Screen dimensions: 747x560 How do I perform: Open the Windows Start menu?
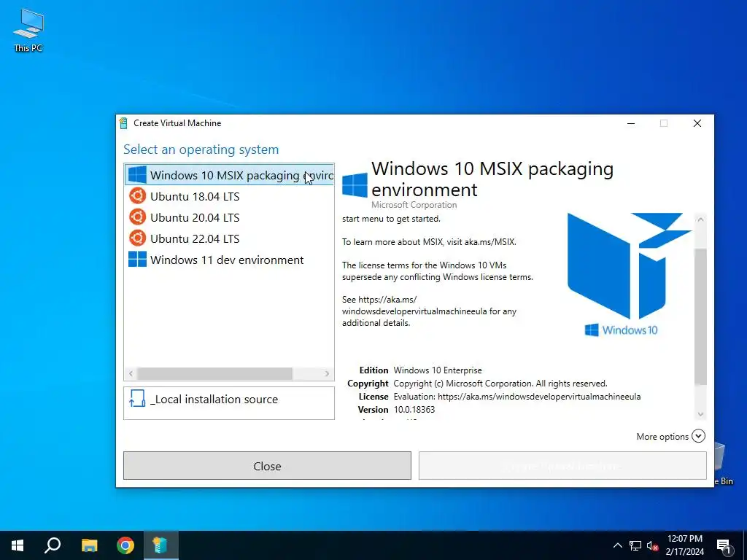(x=18, y=545)
